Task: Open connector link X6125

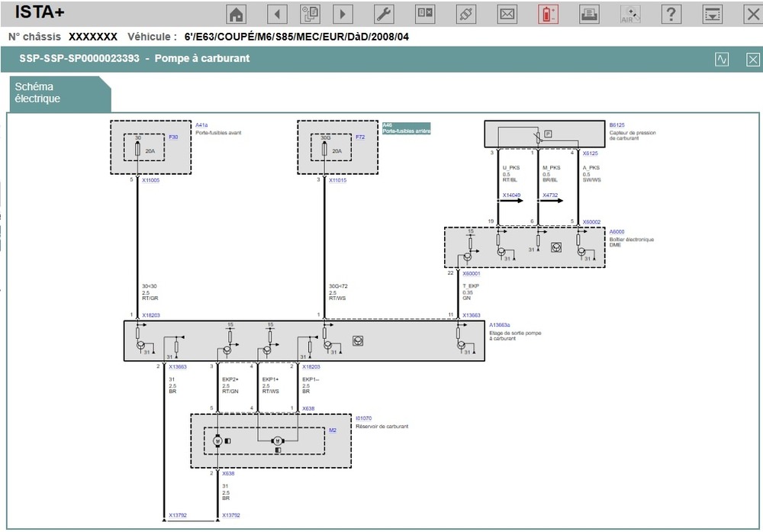Action: click(591, 153)
